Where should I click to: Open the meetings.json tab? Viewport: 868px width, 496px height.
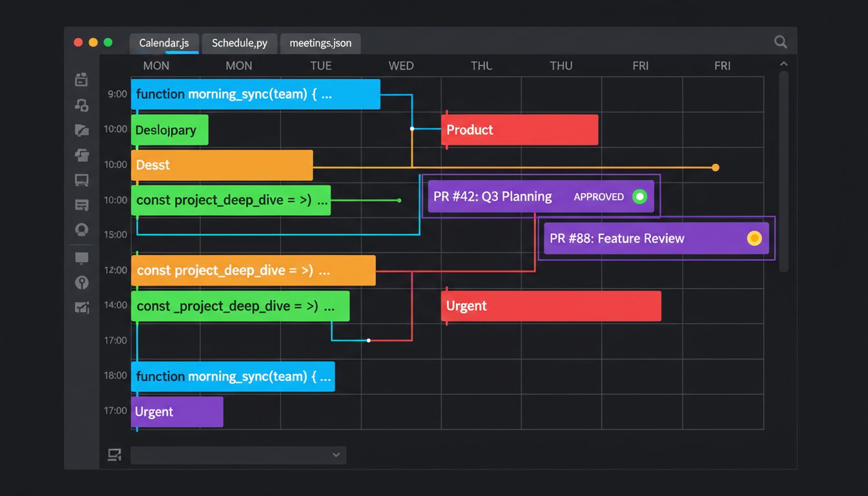320,43
